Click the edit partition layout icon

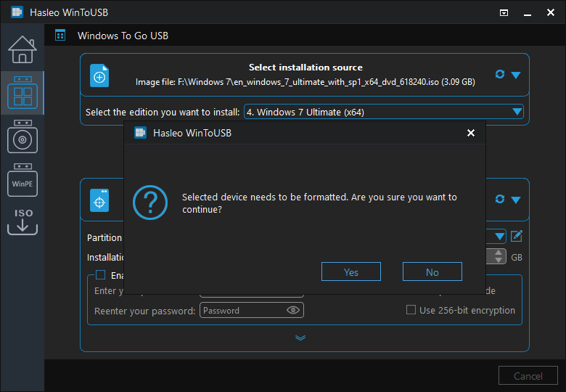[517, 236]
